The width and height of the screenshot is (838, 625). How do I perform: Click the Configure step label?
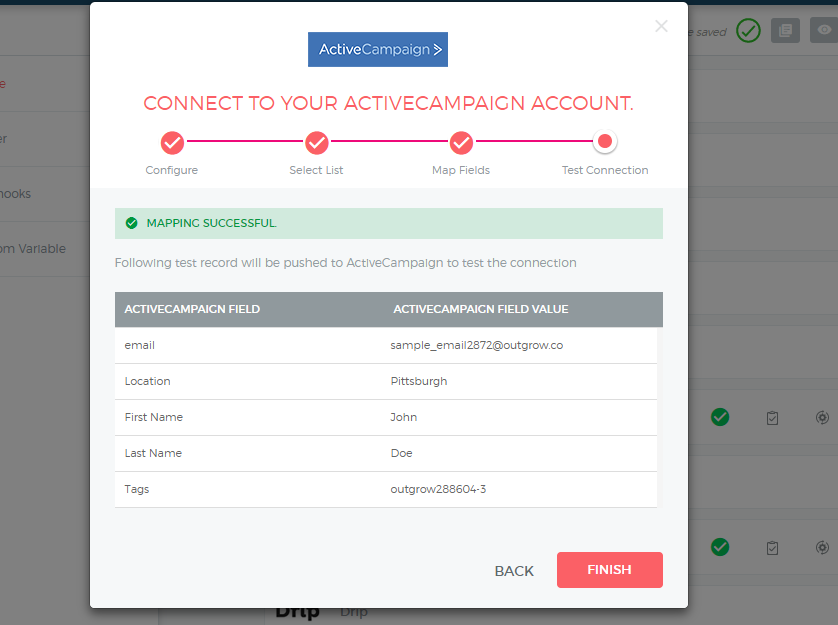coord(172,170)
